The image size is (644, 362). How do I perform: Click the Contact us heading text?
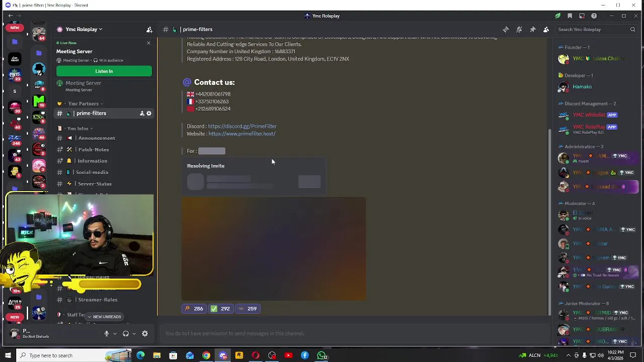click(214, 82)
